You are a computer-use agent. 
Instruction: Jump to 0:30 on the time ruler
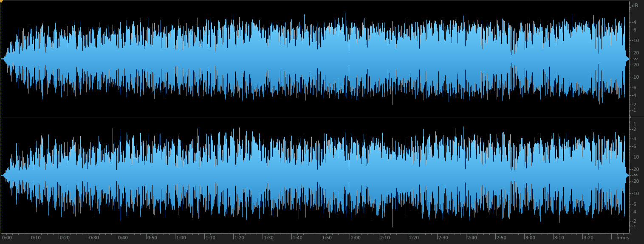point(94,238)
